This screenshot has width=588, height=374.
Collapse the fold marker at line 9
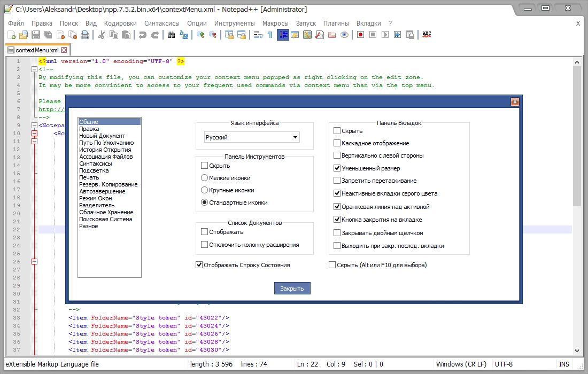pos(35,125)
